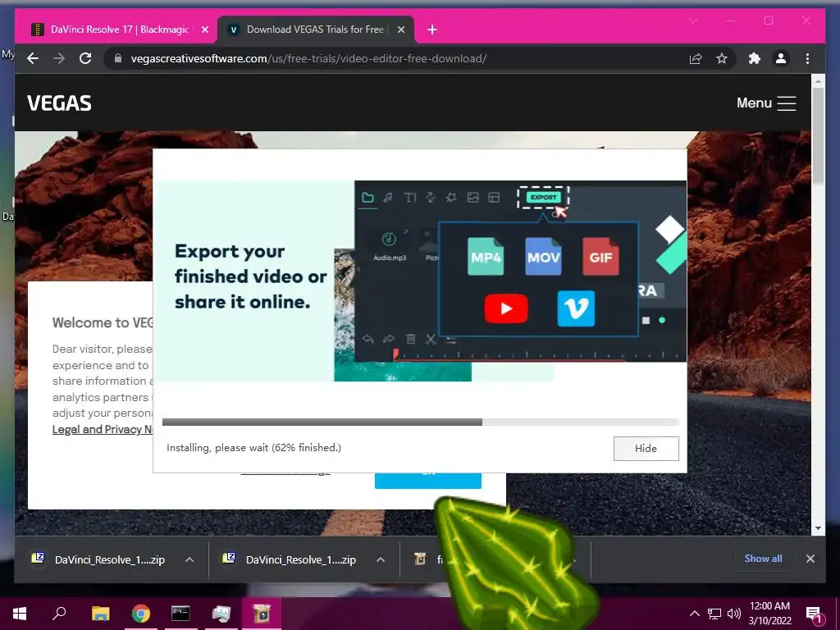
Task: Close the Download VEGAS Trials tab
Action: coord(400,30)
